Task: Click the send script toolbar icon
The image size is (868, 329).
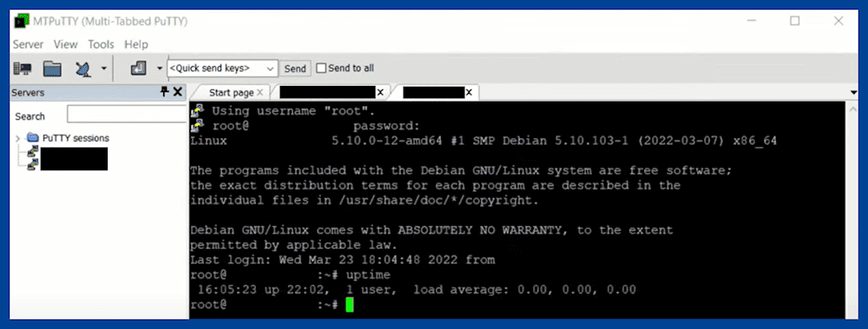Action: 138,69
